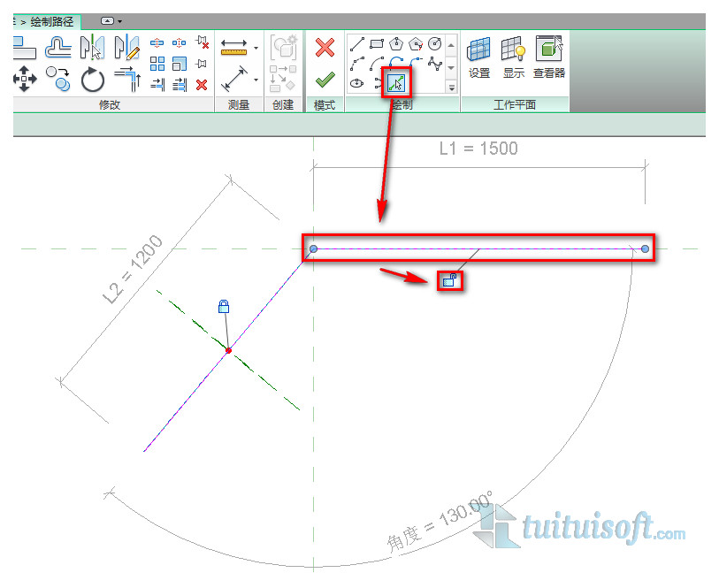The width and height of the screenshot is (719, 588).
Task: Click the red Delete icon in Modify panel
Action: tap(202, 85)
